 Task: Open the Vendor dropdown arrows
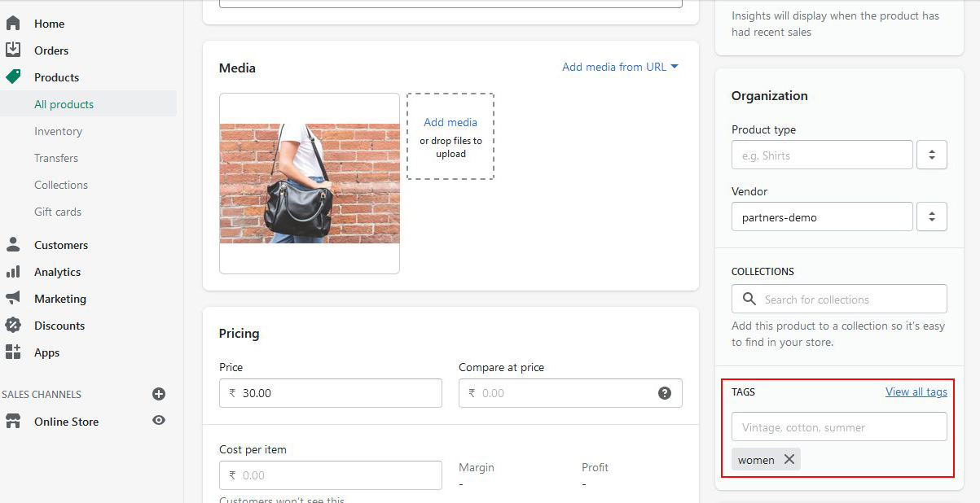[x=931, y=217]
